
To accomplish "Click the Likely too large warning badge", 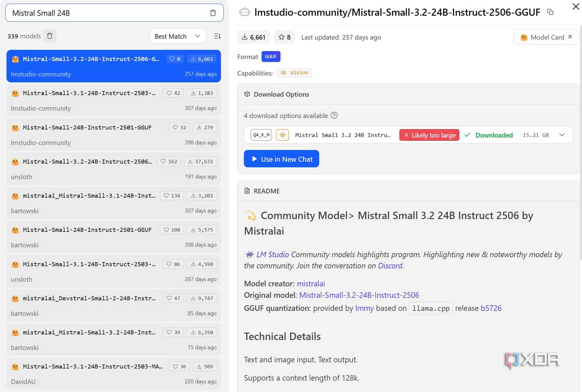I will coord(429,135).
